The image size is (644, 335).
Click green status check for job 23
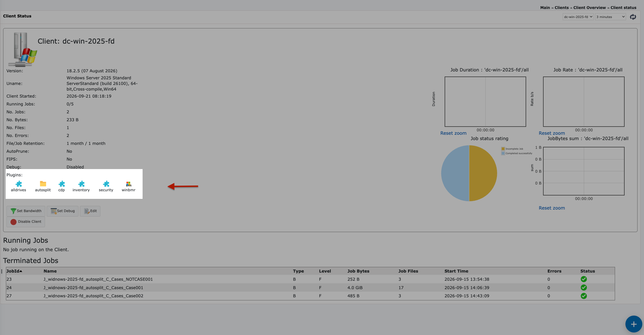pyautogui.click(x=584, y=279)
